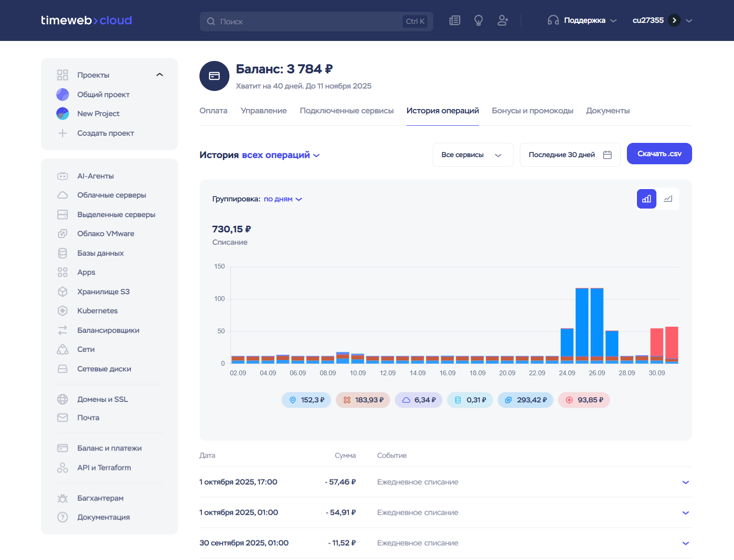This screenshot has width=734, height=560.
Task: Collapse the Проекты section
Action: tap(159, 75)
